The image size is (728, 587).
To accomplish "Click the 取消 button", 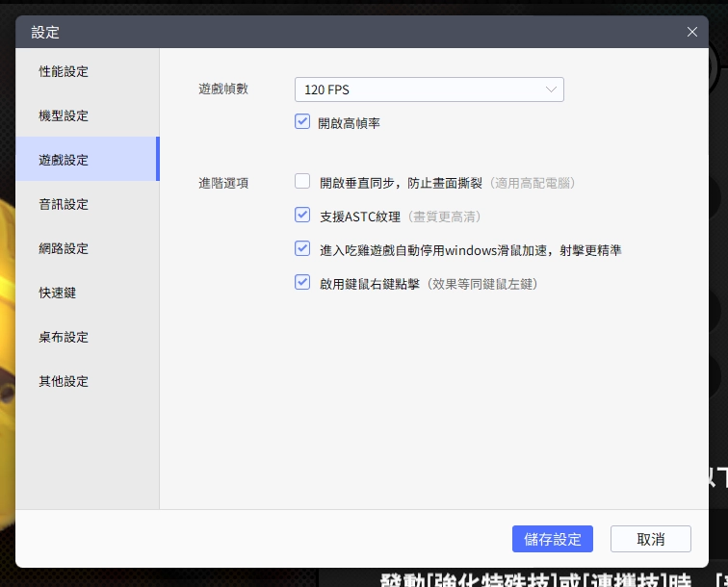I will coord(650,539).
